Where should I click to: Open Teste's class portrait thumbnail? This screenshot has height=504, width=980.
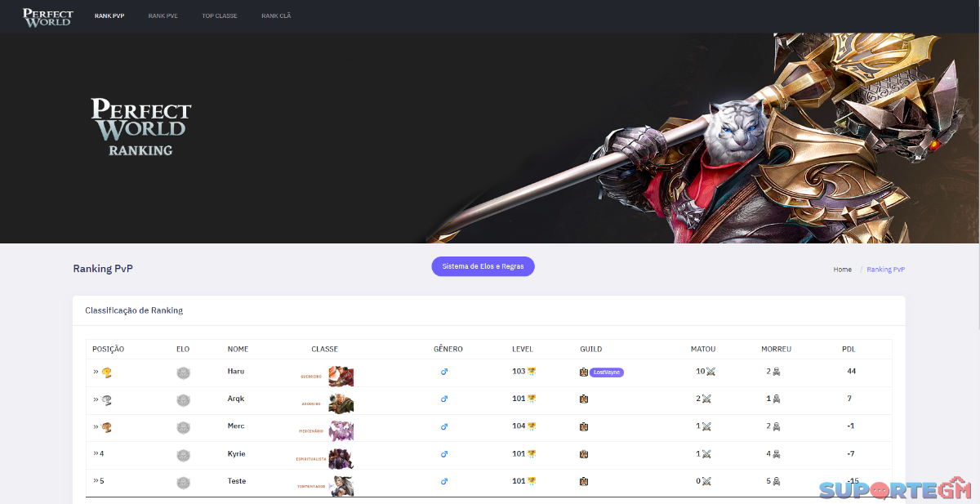click(341, 485)
